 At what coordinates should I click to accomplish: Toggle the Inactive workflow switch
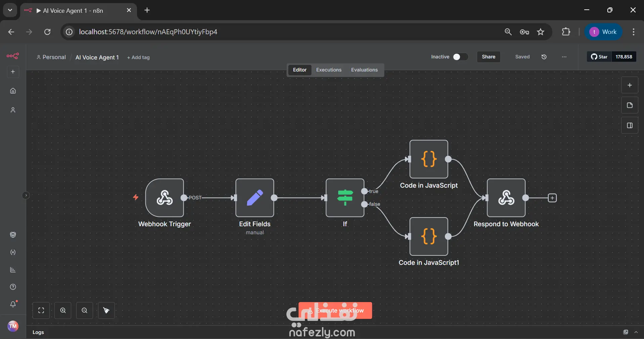pyautogui.click(x=460, y=57)
